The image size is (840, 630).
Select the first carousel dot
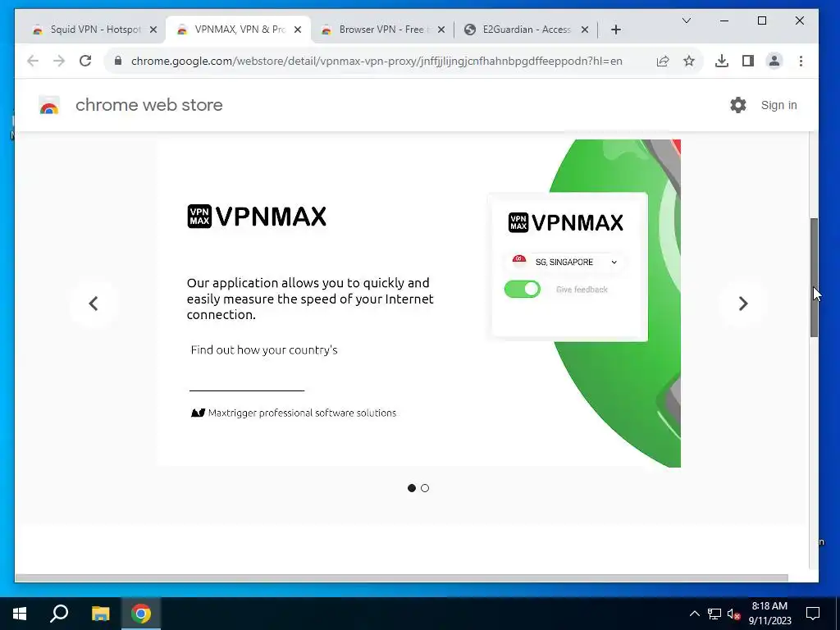point(412,488)
